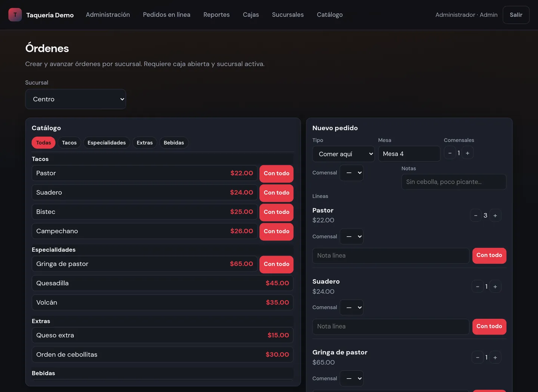The height and width of the screenshot is (392, 538).
Task: Filter catalog by Especialidades
Action: click(x=106, y=143)
